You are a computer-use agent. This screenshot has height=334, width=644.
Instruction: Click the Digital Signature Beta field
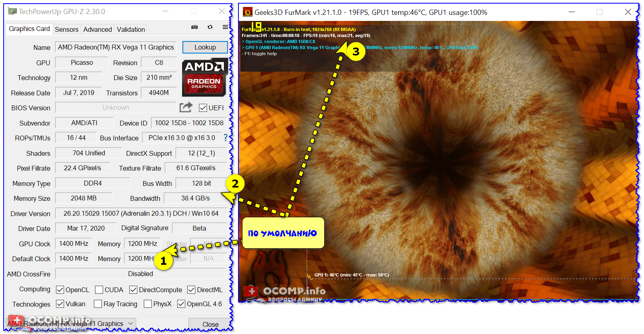pos(199,228)
